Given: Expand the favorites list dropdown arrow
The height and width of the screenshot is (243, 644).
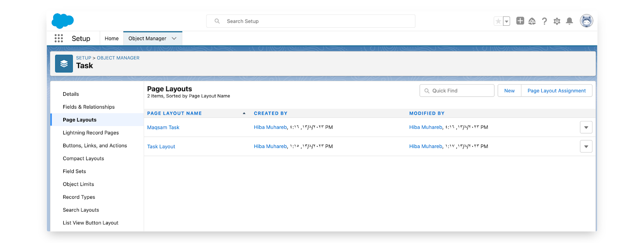Looking at the screenshot, I should 506,21.
